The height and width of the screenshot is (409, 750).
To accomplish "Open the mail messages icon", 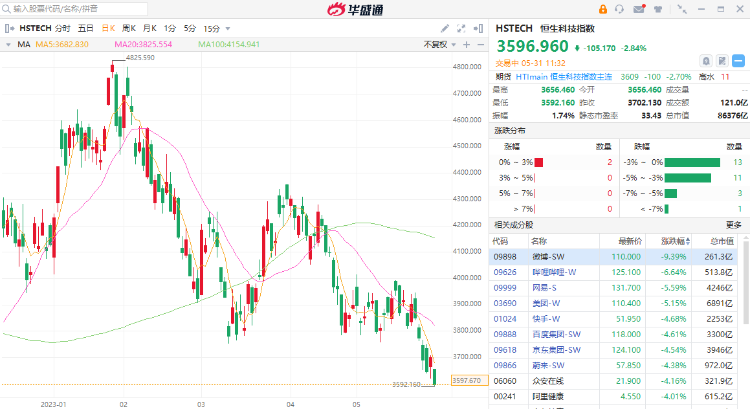I will pos(639,9).
